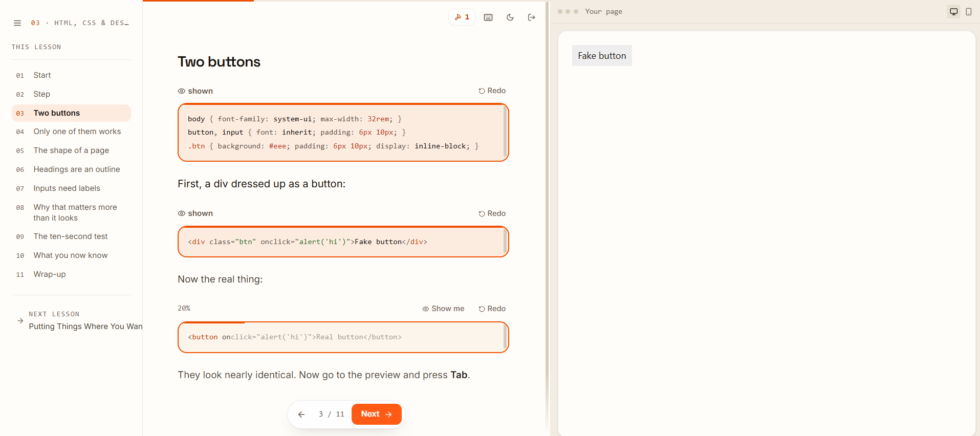Image resolution: width=980 pixels, height=436 pixels.
Task: Toggle 'shown' above the CSS code block
Action: click(x=195, y=91)
